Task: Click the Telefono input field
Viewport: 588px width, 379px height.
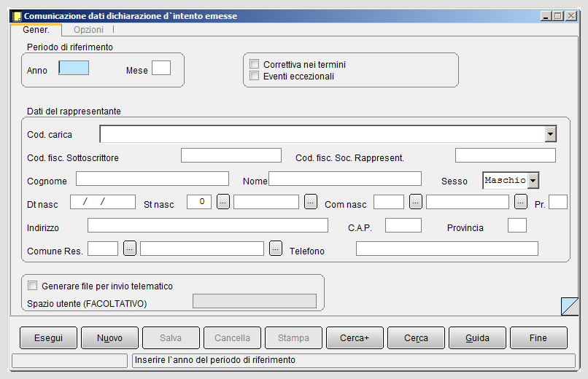Action: click(x=447, y=249)
